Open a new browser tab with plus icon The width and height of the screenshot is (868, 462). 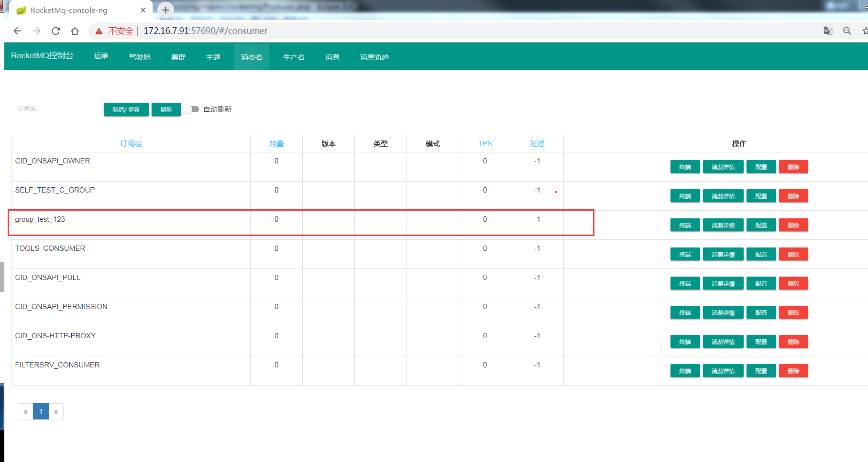[165, 10]
